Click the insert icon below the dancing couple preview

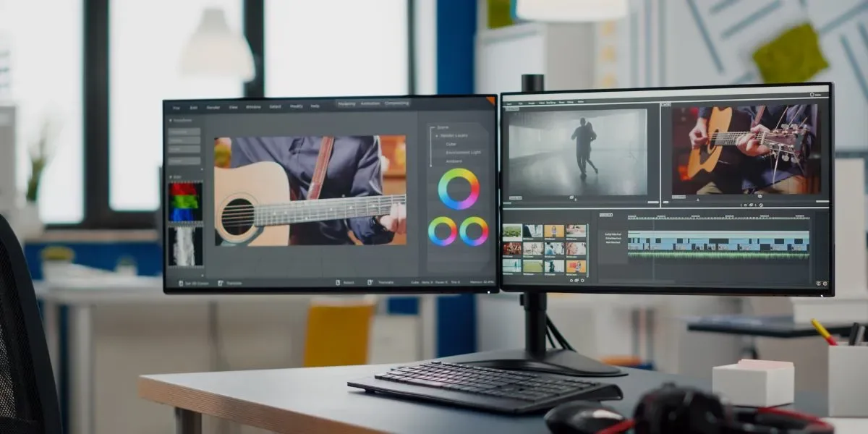point(572,197)
